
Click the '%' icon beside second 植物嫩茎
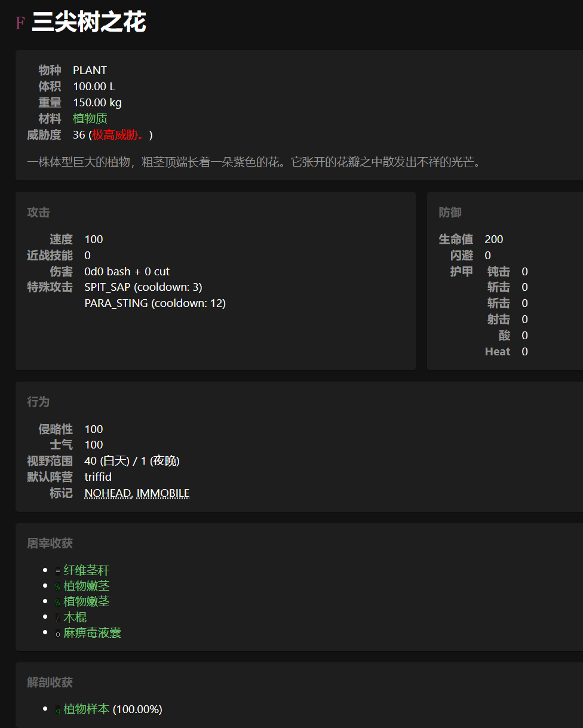click(58, 602)
